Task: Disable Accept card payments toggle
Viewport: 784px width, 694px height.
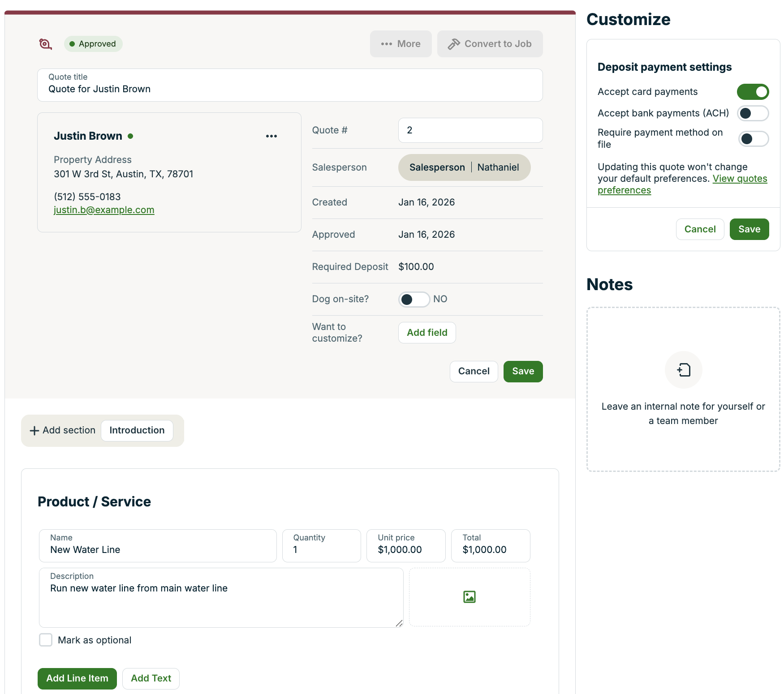Action: coord(753,92)
